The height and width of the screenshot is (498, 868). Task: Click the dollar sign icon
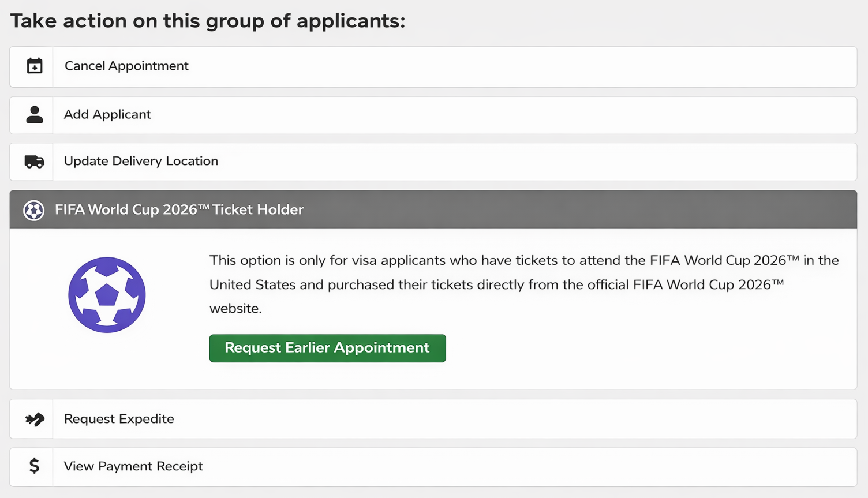[x=34, y=466]
